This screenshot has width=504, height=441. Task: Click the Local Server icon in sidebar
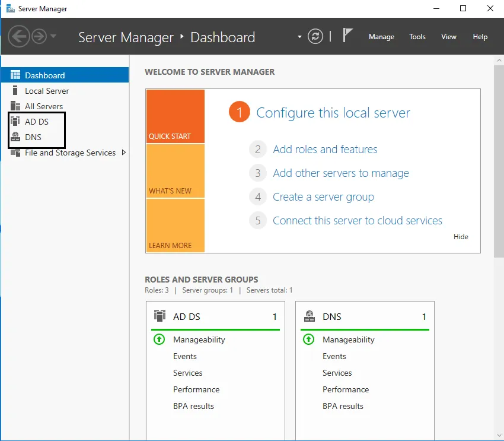click(15, 90)
